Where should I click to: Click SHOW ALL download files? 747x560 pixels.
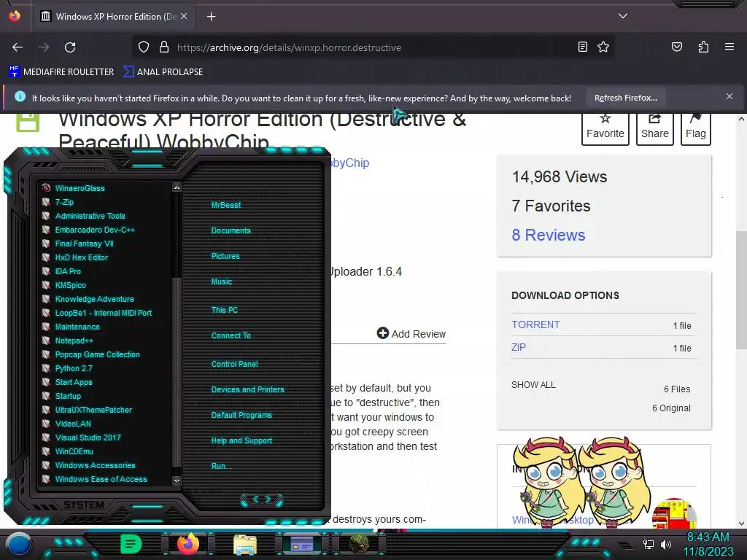pos(533,385)
